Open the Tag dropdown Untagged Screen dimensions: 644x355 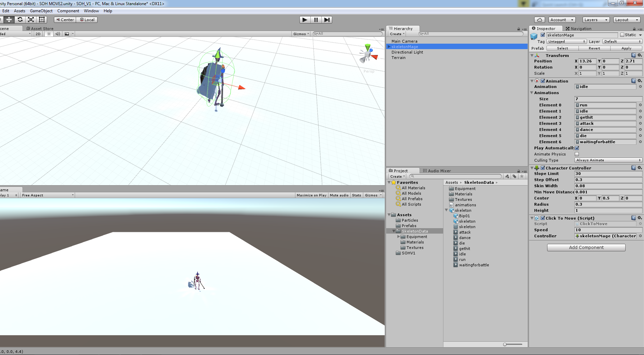point(566,42)
